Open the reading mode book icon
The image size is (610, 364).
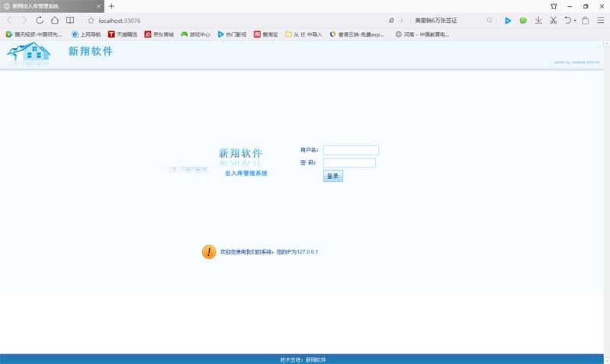(70, 21)
